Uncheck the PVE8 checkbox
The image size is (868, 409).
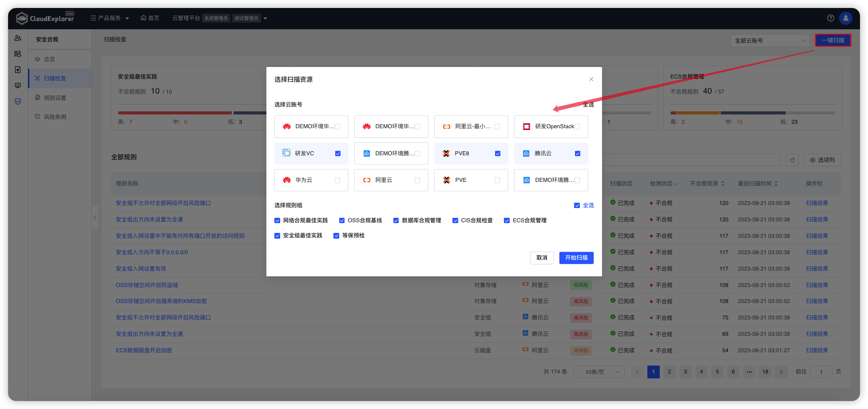coord(498,153)
